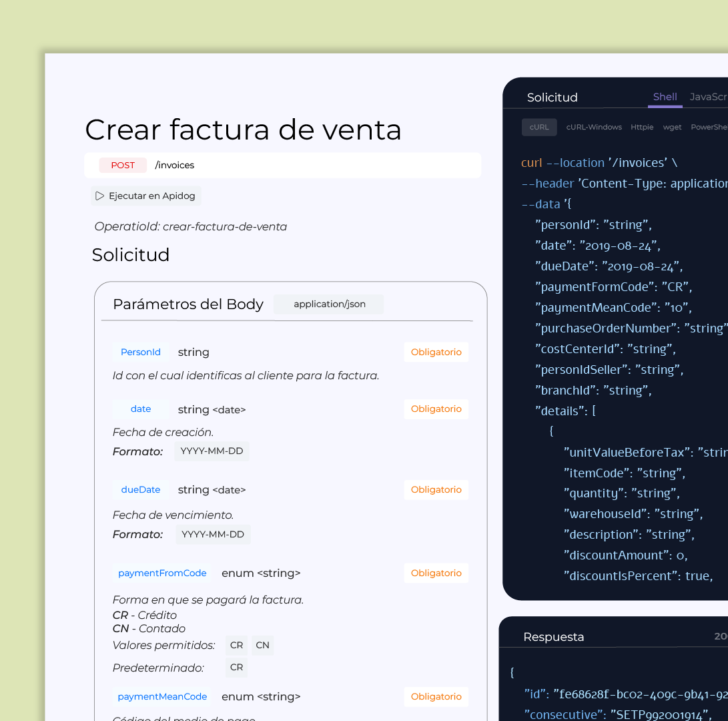Click the application/json content type tag
This screenshot has width=728, height=721.
[x=329, y=304]
